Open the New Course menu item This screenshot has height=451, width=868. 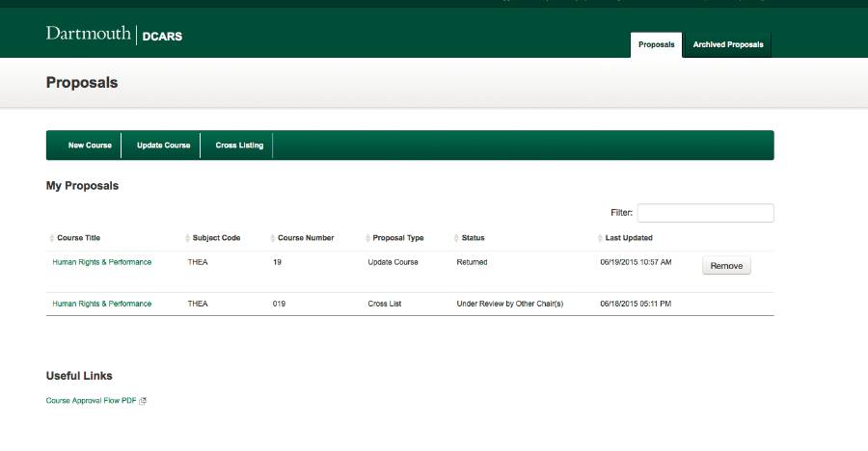pyautogui.click(x=90, y=146)
